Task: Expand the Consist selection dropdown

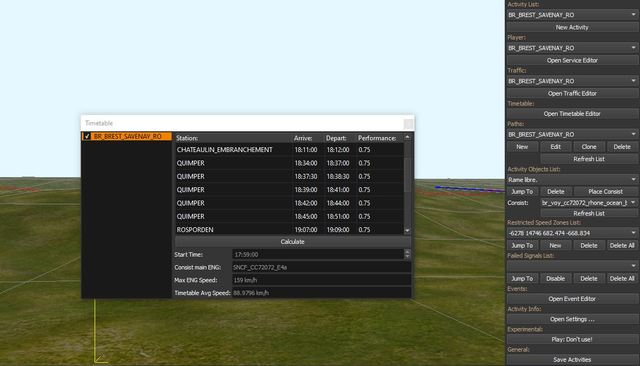Action: [x=589, y=203]
